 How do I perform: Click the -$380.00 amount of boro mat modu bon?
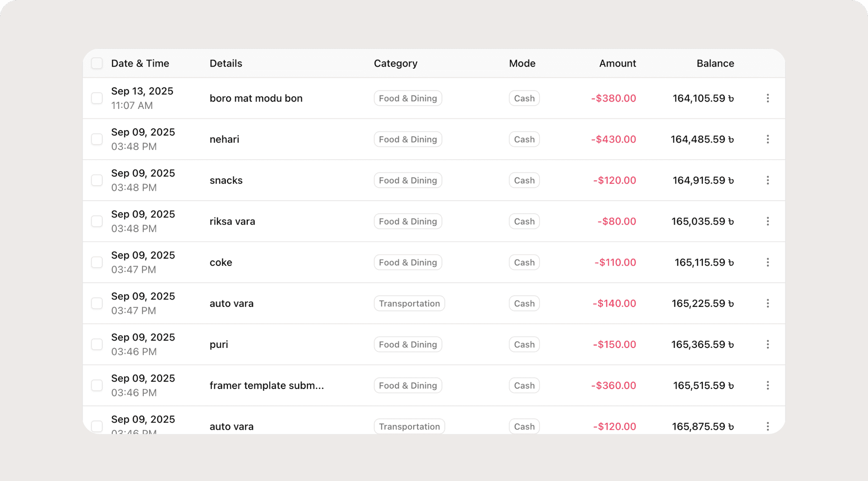coord(612,98)
